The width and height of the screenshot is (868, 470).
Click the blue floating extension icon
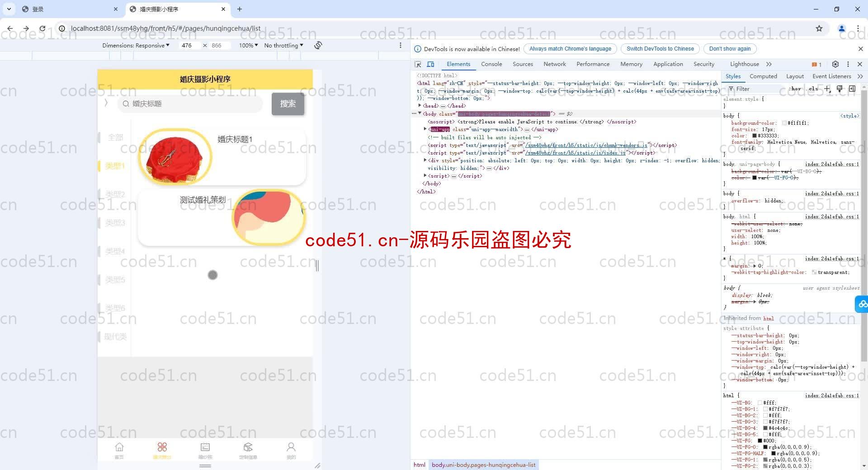click(862, 304)
